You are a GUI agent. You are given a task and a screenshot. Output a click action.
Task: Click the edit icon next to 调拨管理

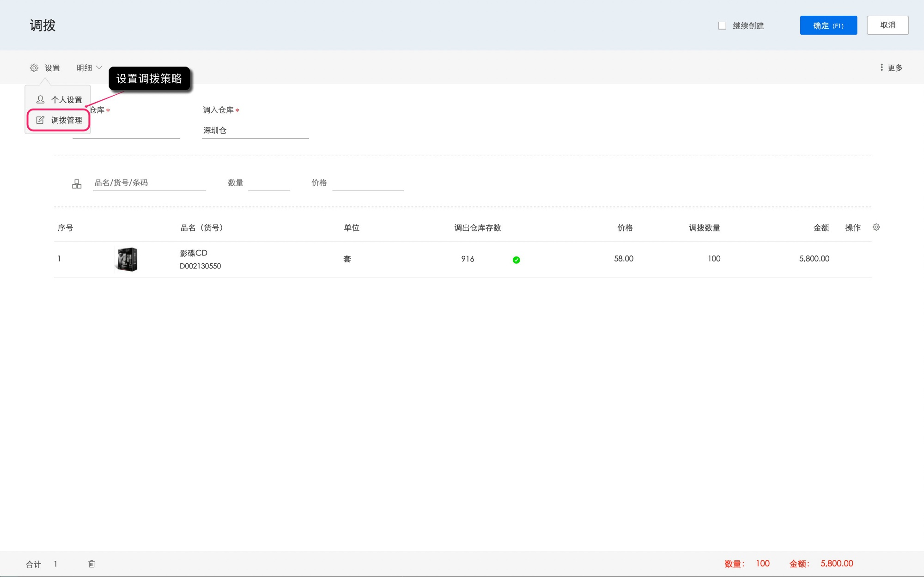40,120
